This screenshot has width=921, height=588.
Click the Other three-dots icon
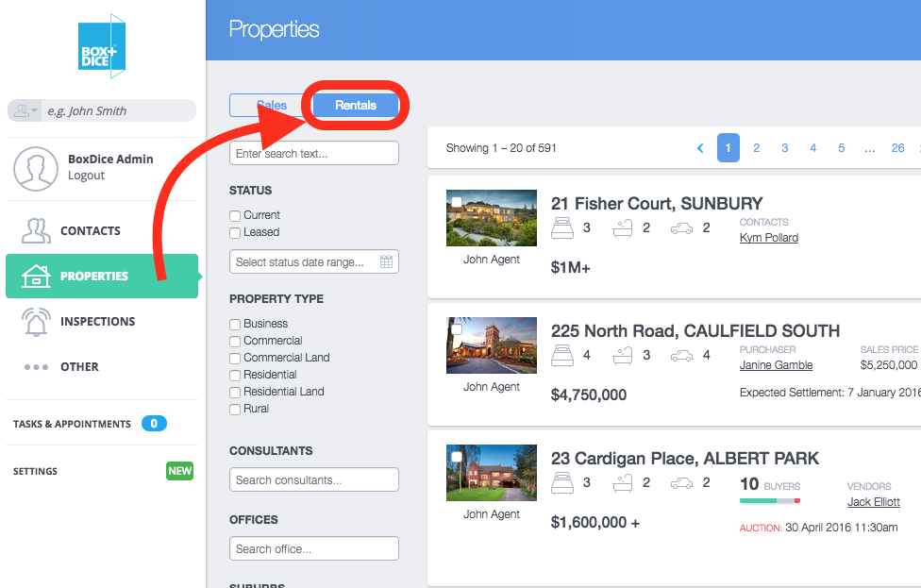coord(36,367)
